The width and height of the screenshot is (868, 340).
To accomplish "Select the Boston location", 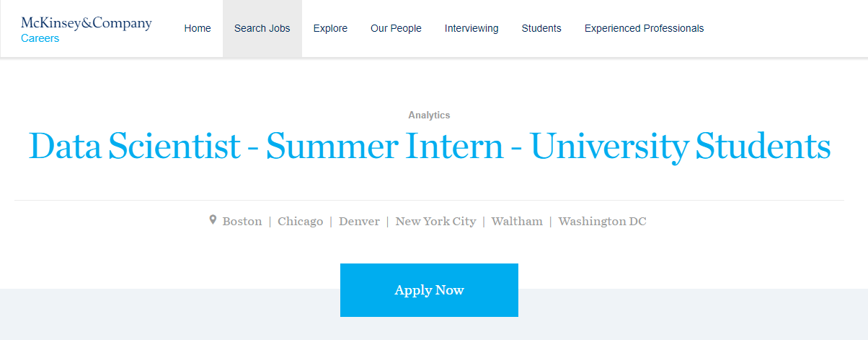I will click(242, 222).
